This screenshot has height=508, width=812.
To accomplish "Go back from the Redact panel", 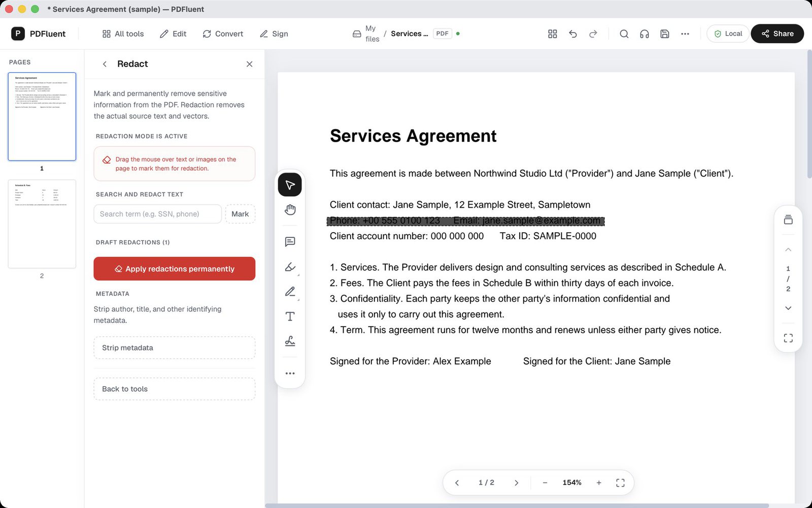I will coord(105,64).
